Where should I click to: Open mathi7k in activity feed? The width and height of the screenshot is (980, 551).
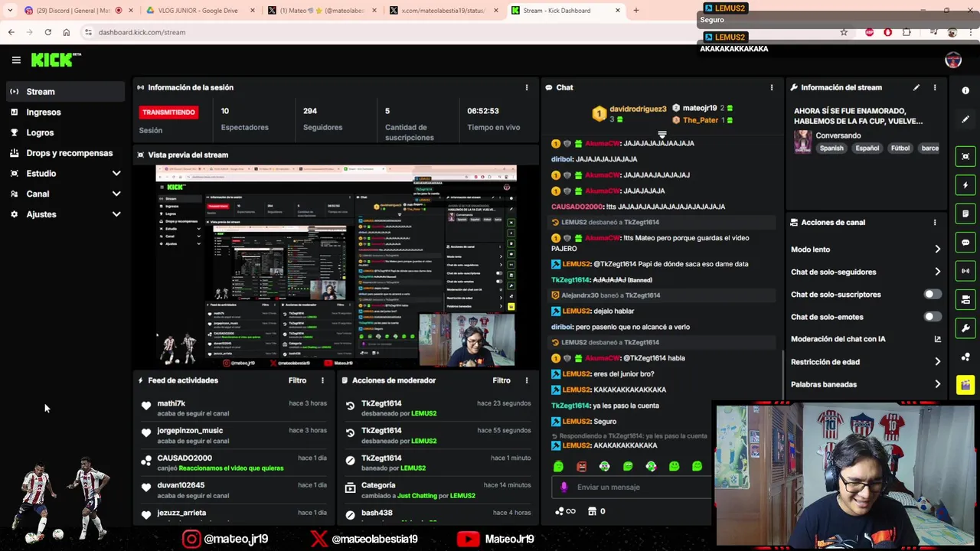pos(171,403)
